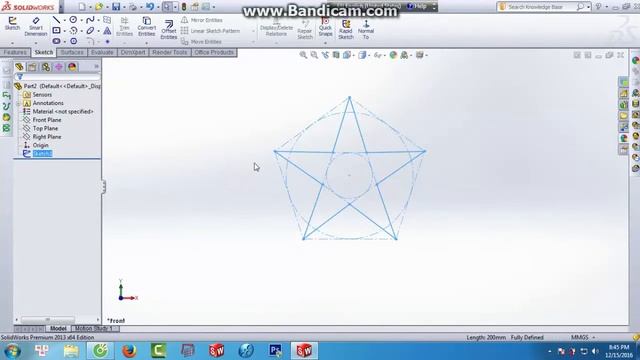Open the ConfigurationManager panel tab
640x360 pixels.
[x=46, y=67]
